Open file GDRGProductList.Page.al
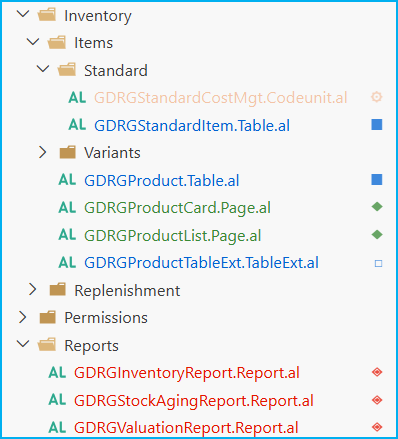398x439 pixels. pos(172,236)
